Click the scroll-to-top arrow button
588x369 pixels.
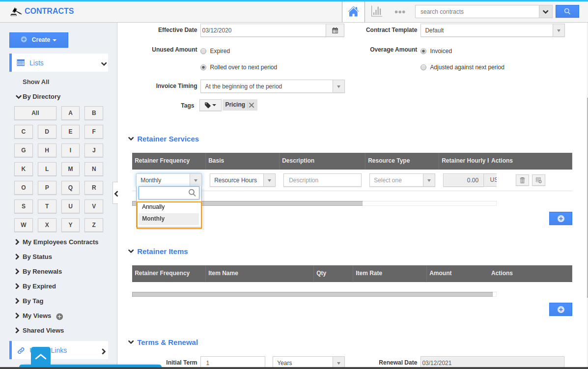[40, 357]
